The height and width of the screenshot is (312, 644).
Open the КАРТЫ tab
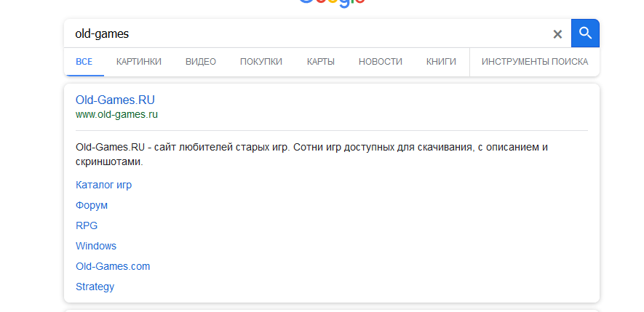click(321, 62)
